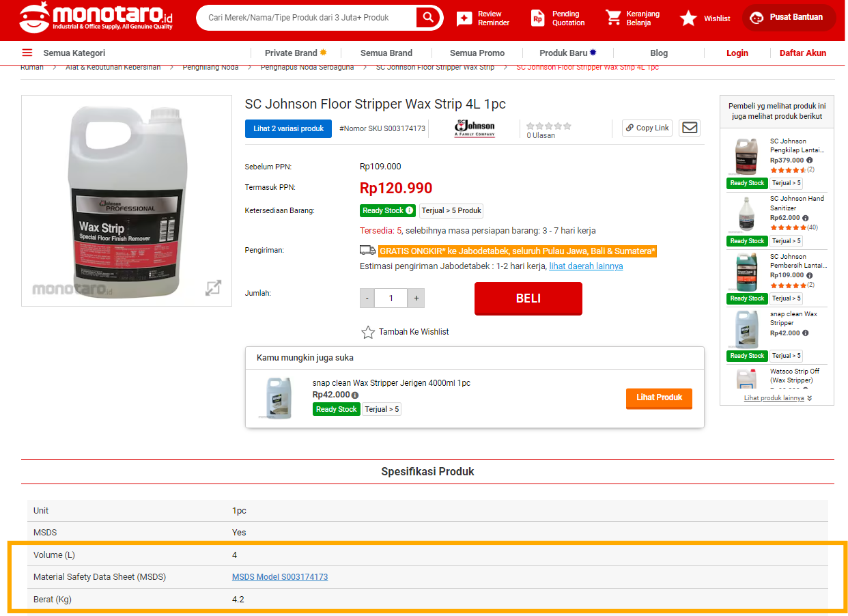Open Pending Quotation icon
Viewport: 848px width, 616px height.
coord(538,18)
